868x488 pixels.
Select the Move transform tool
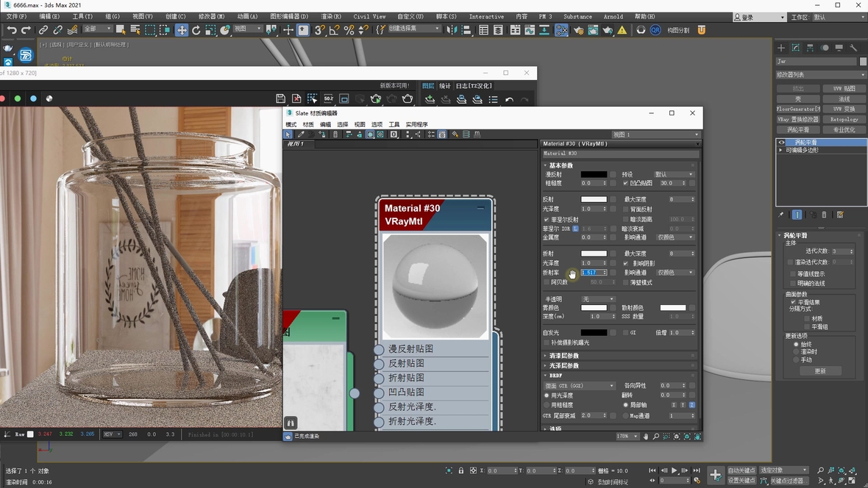(x=181, y=30)
